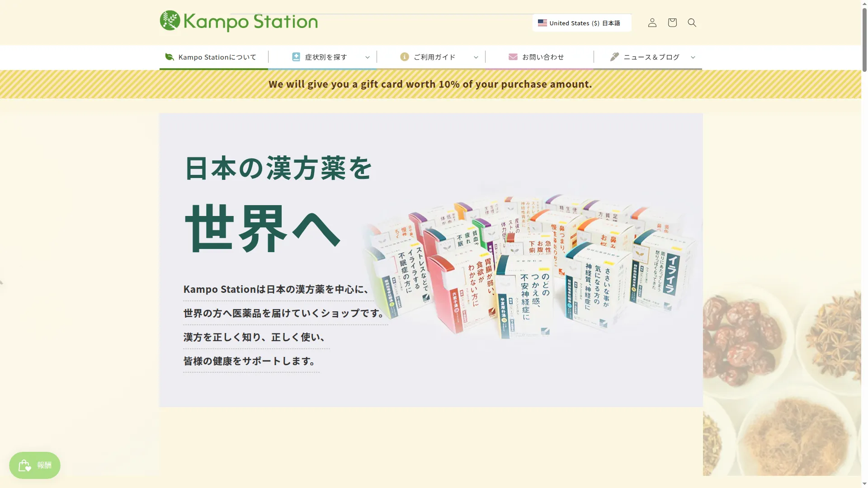Click the pencil icon beside ニュース＆ブログ
This screenshot has height=488, width=868.
click(x=614, y=57)
